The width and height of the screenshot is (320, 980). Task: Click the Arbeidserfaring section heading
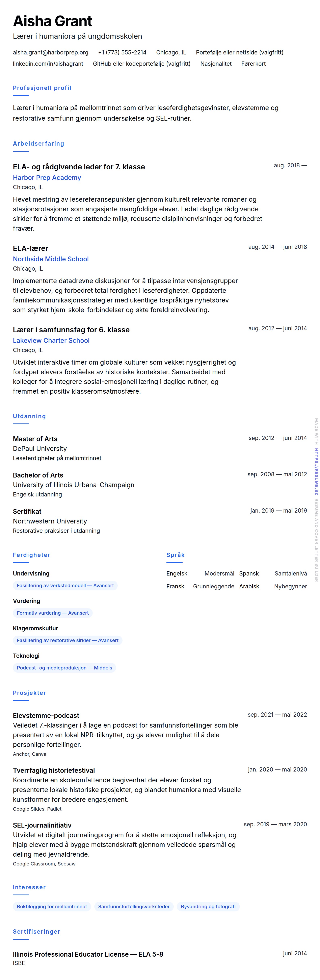pos(38,143)
